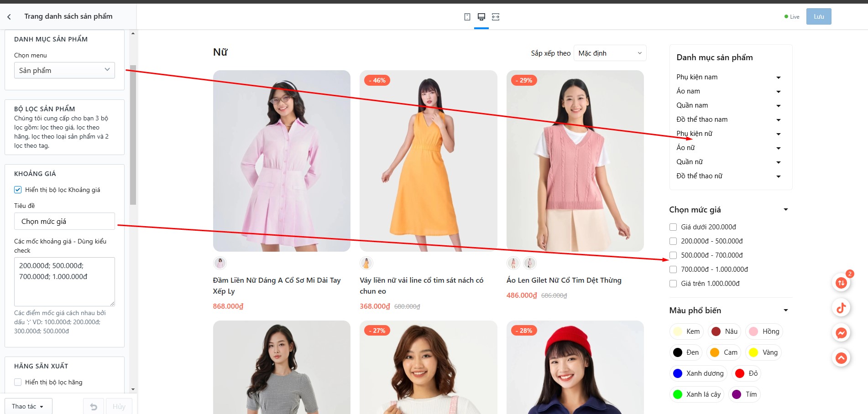
Task: Click the pink knit vest product image
Action: click(575, 161)
